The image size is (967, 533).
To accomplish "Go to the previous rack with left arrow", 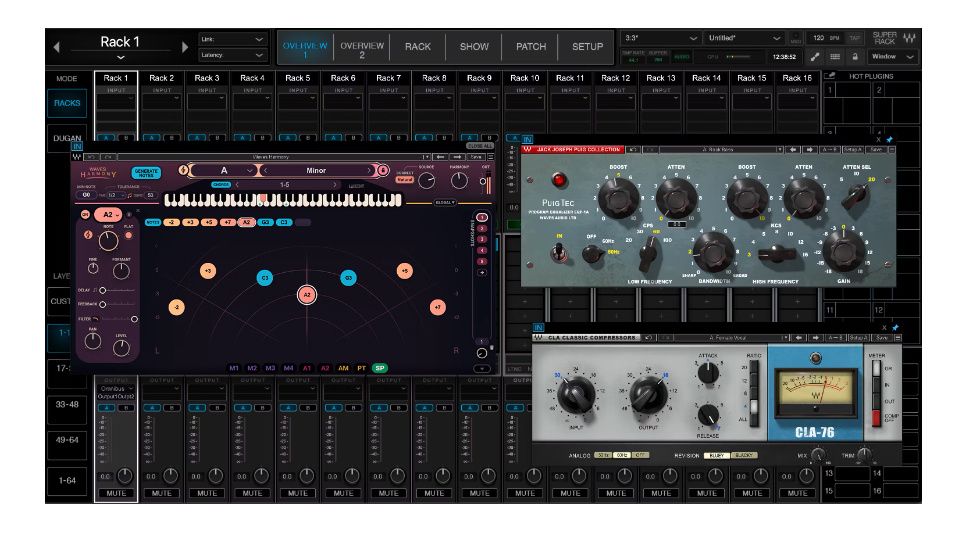I will (57, 47).
